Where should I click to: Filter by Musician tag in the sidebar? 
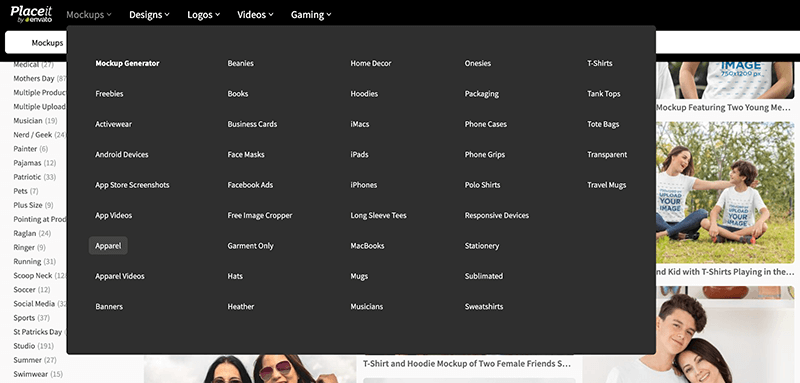[x=35, y=121]
